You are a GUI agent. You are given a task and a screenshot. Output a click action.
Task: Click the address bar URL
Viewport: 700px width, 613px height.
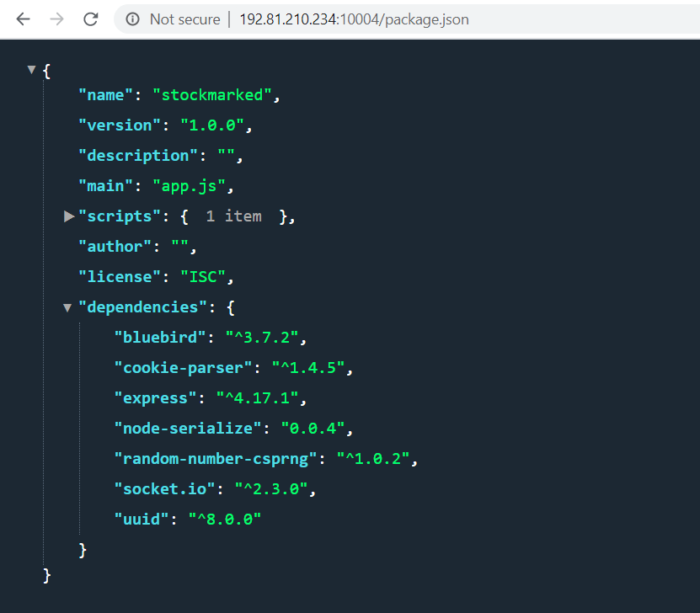tap(354, 19)
